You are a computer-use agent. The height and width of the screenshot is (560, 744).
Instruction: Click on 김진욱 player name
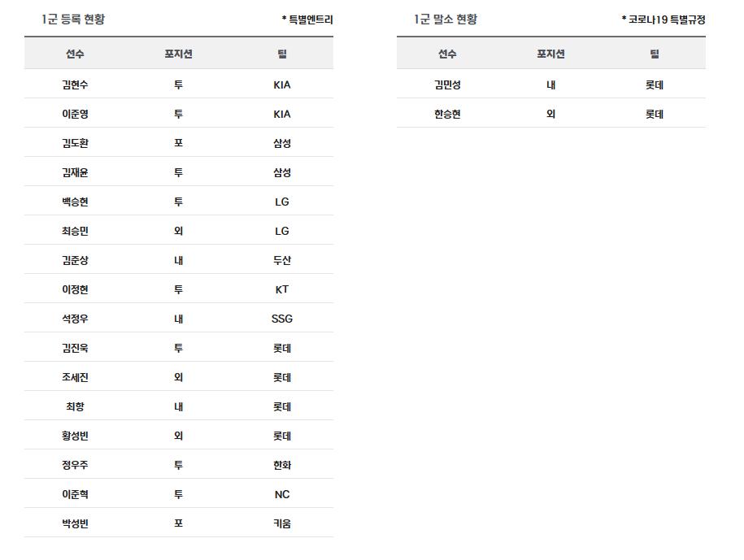[75, 348]
